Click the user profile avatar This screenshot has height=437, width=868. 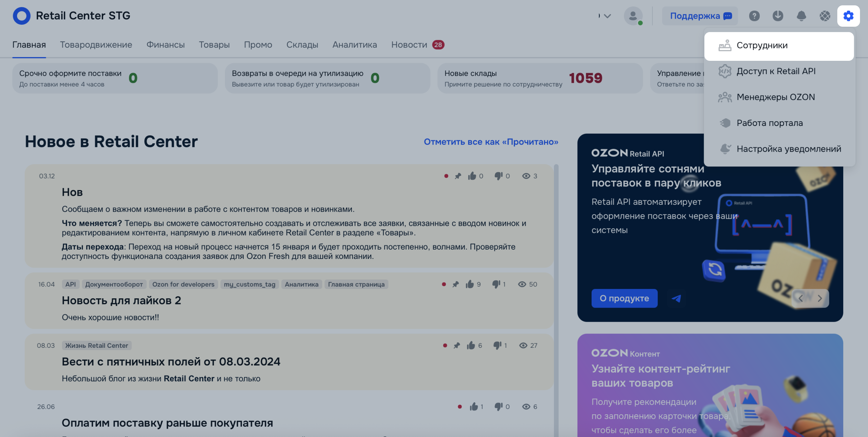(x=633, y=16)
